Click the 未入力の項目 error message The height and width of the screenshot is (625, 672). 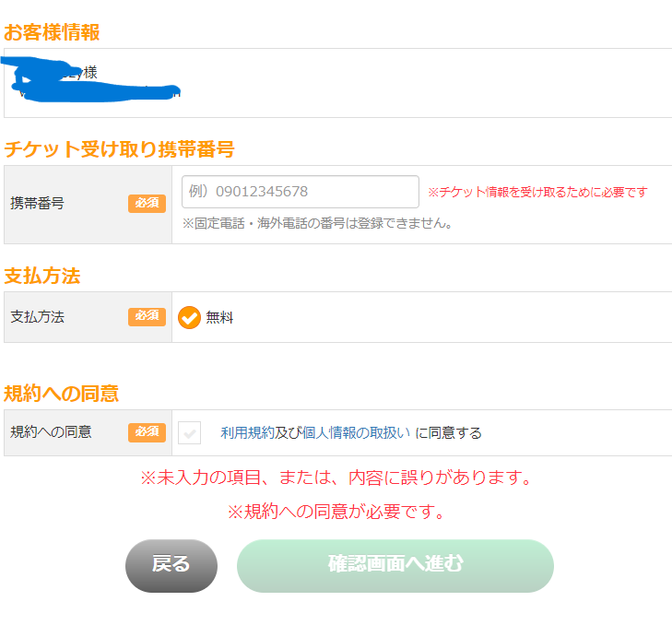(336, 478)
